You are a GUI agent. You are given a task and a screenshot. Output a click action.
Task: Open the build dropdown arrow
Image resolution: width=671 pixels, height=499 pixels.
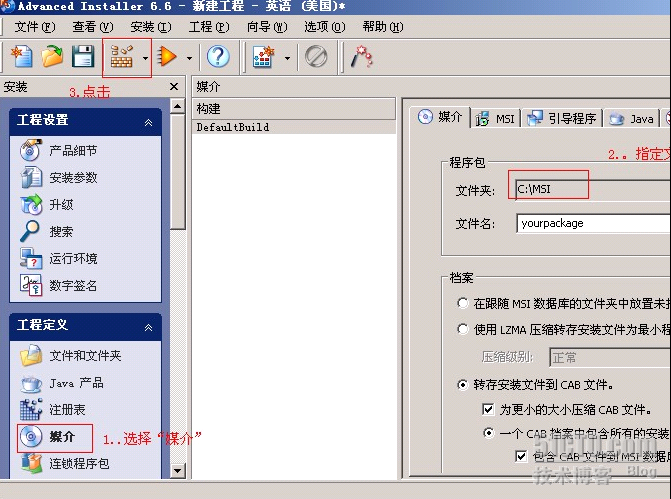click(x=145, y=57)
